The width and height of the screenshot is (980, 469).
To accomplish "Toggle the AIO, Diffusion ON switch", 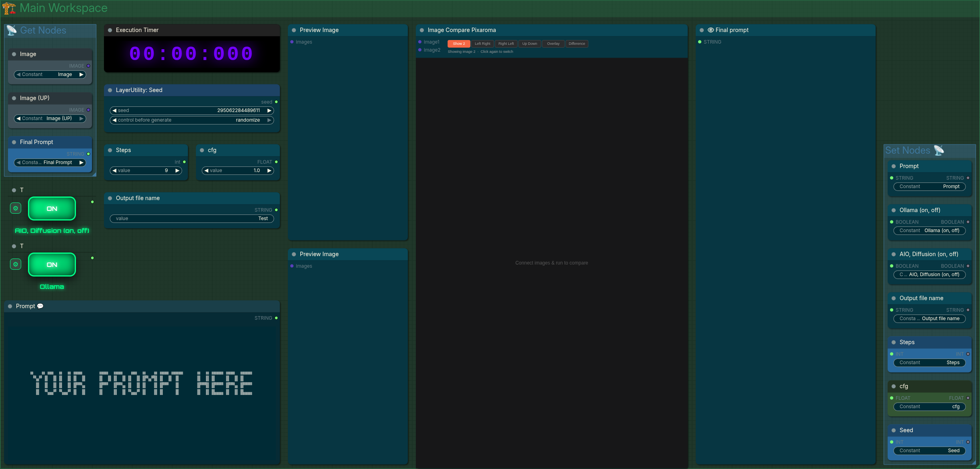I will click(x=52, y=208).
